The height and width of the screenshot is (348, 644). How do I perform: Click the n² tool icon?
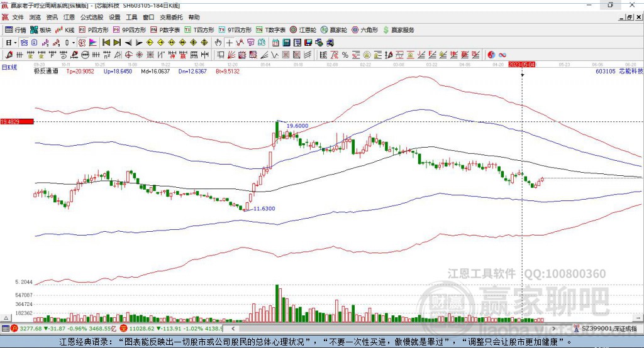pyautogui.click(x=107, y=55)
